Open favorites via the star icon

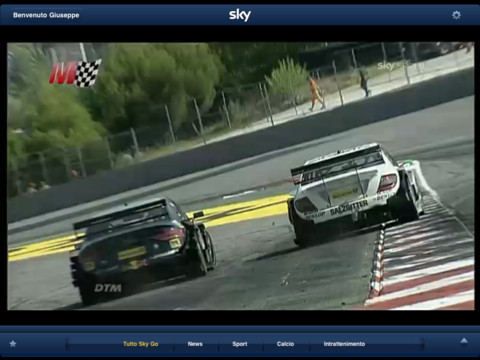click(x=13, y=343)
